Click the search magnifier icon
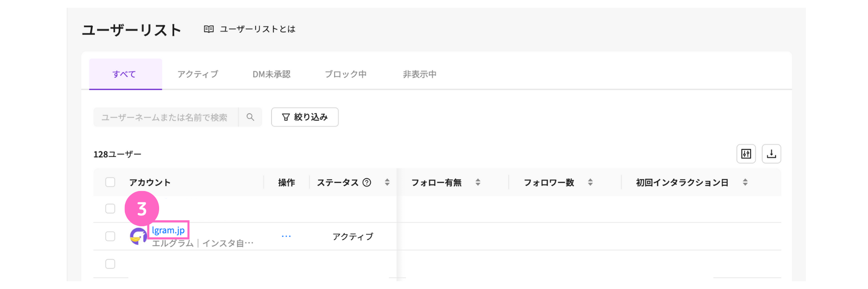This screenshot has height=289, width=868. pyautogui.click(x=250, y=117)
